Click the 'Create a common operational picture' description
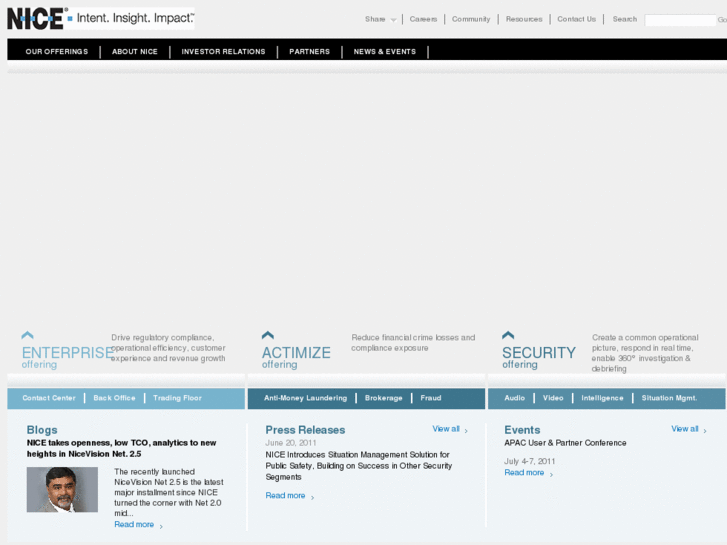The width and height of the screenshot is (727, 545). coord(645,353)
